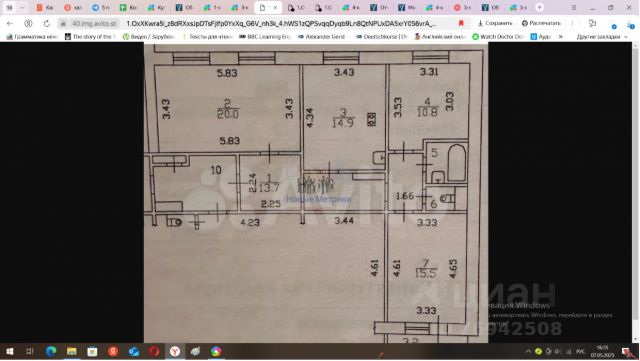The image size is (640, 361).
Task: Click the address bar URL field
Action: 281,24
